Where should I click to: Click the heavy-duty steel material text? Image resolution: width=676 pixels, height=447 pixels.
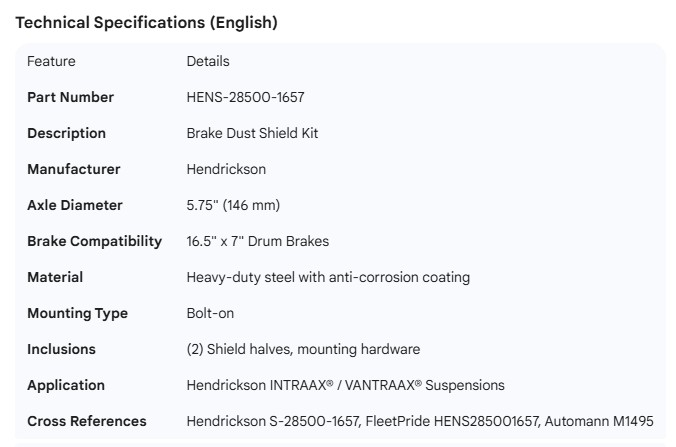[328, 277]
